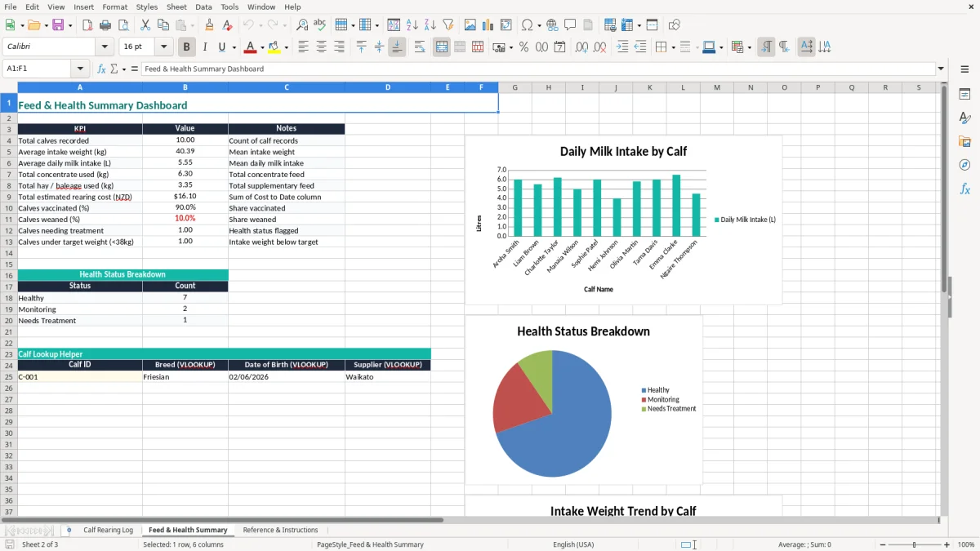Click the Formula input field

pyautogui.click(x=537, y=69)
